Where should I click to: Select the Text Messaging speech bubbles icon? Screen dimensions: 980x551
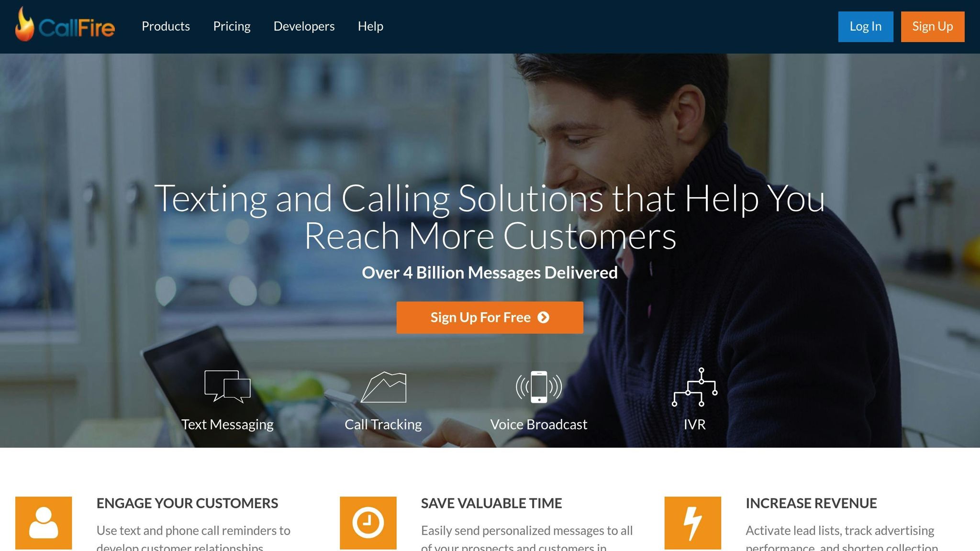tap(227, 386)
